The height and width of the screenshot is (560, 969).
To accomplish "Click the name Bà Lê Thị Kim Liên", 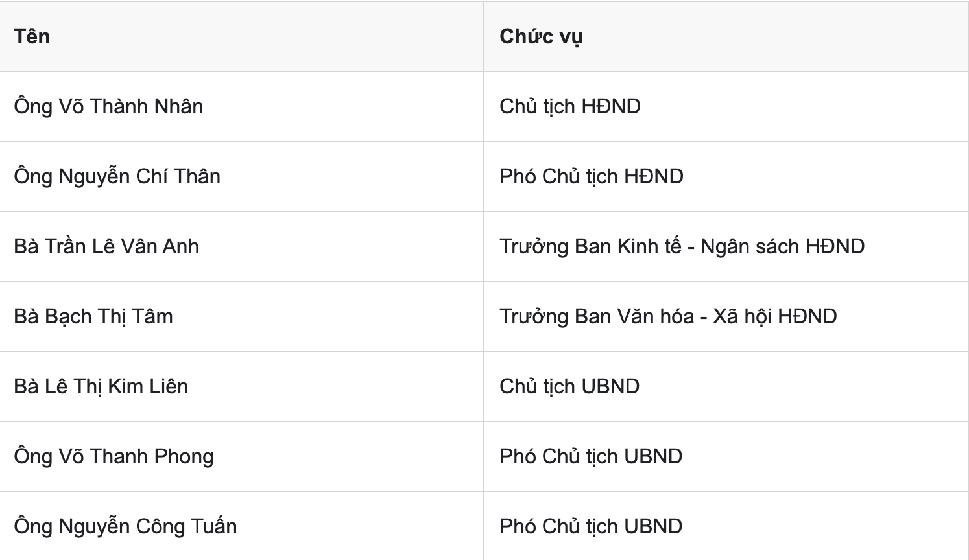I will [x=101, y=386].
